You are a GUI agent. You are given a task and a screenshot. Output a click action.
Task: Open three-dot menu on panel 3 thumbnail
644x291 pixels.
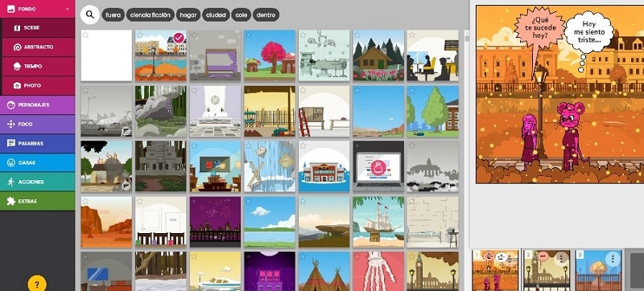[613, 259]
